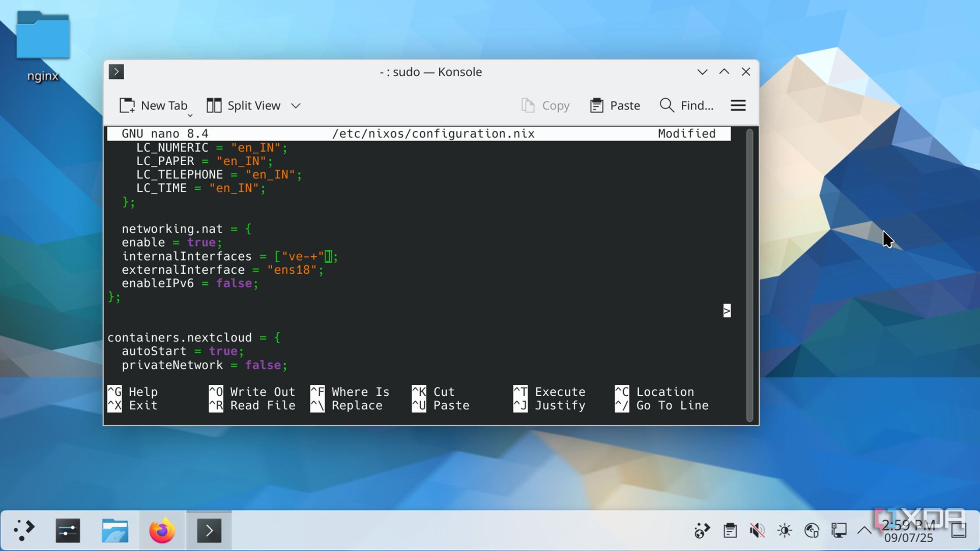This screenshot has height=551, width=980.
Task: Open Dolphin file manager from the taskbar
Action: click(115, 530)
